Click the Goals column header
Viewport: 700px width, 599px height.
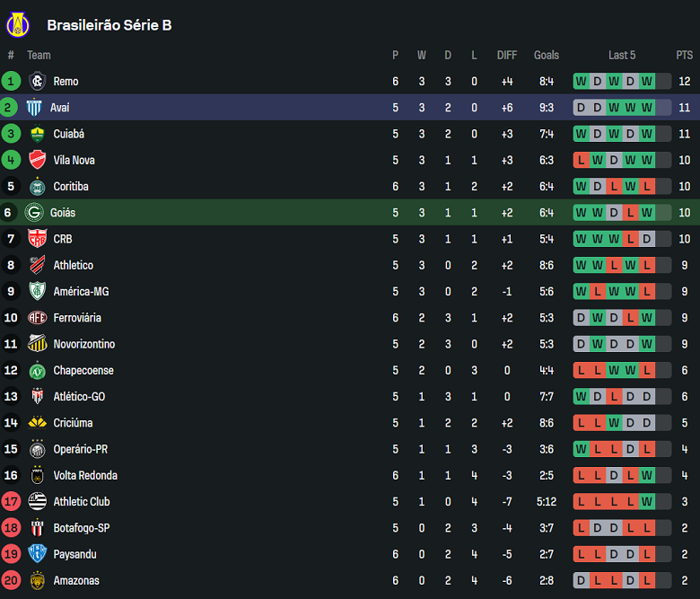547,56
